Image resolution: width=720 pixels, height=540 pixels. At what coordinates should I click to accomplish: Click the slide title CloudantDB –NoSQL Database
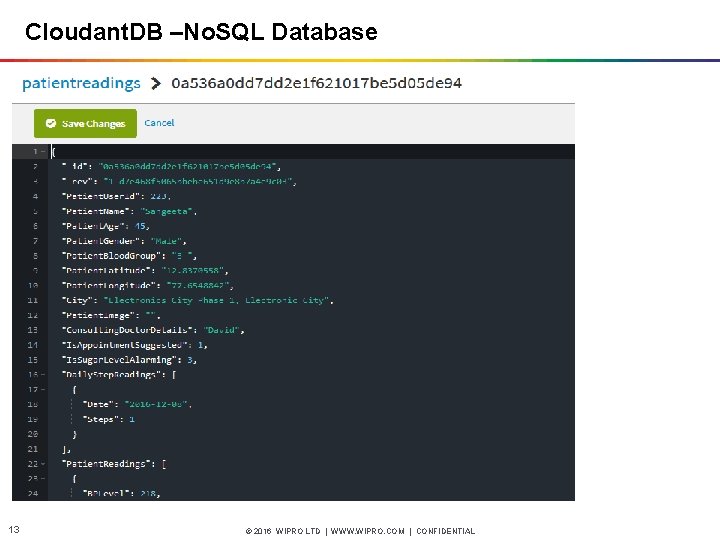[201, 32]
